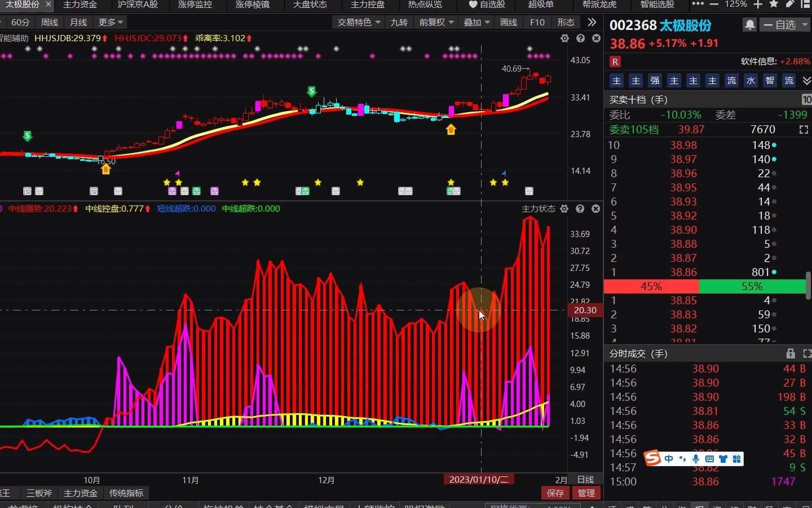Viewport: 812px width, 508px height.
Task: Switch to 60分 period
Action: (x=20, y=23)
